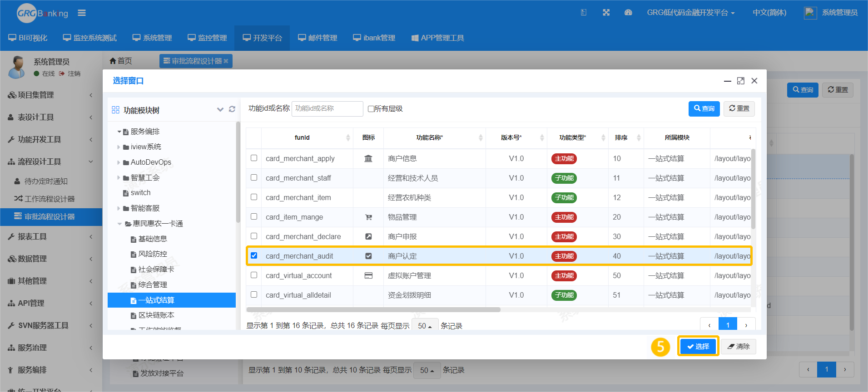Toggle the hamburger sidebar menu icon
The height and width of the screenshot is (392, 868).
pos(82,13)
